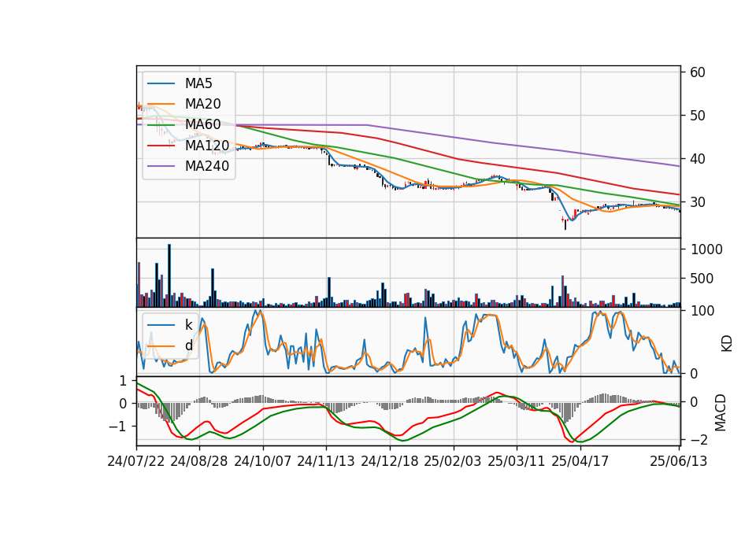Click the volume axis value 1000
This screenshot has height=543, width=756.
(707, 249)
